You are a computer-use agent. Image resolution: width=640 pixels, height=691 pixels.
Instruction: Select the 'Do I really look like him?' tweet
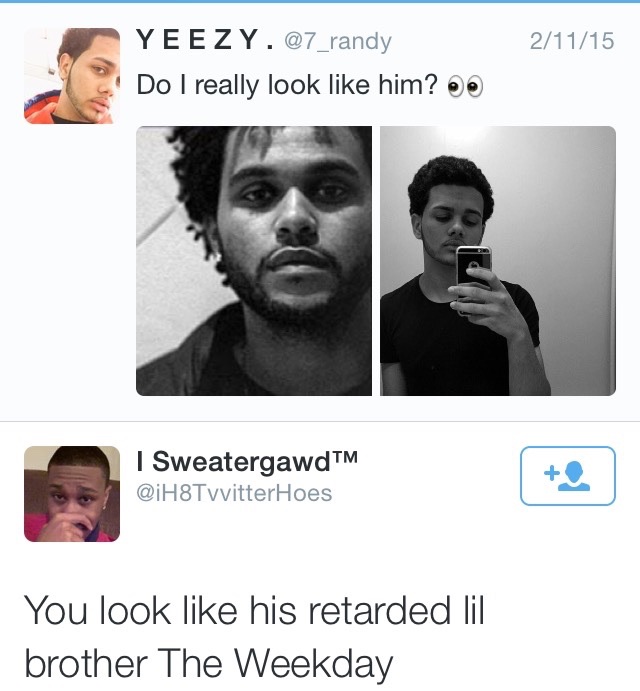pos(309,85)
